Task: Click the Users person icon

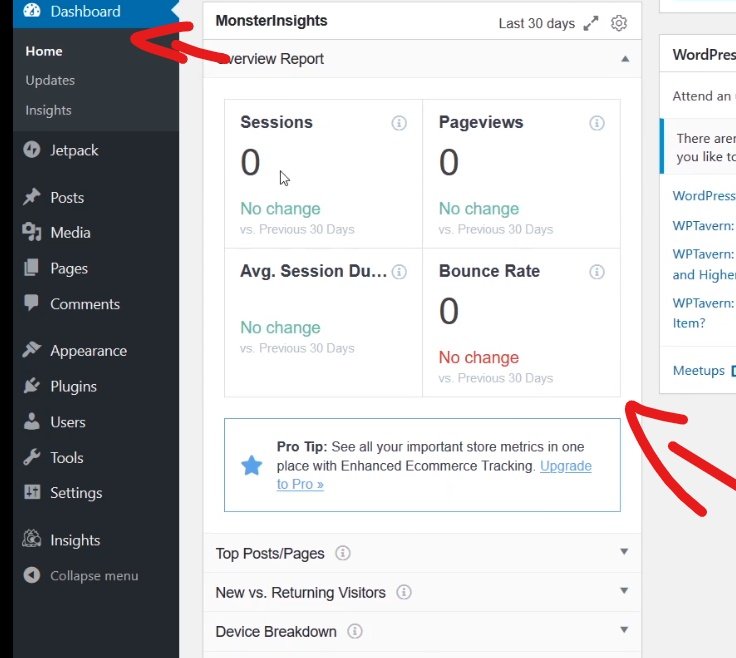Action: 31,421
